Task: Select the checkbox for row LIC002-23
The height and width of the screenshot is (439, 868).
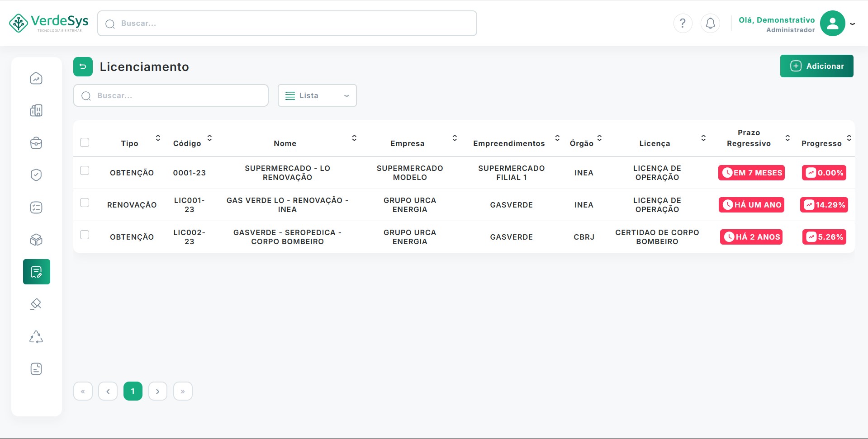Action: click(85, 235)
